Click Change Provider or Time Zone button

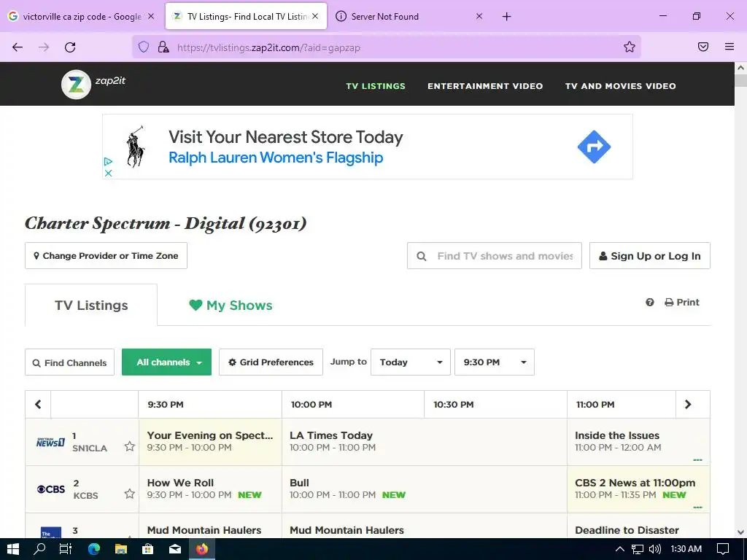click(x=106, y=256)
